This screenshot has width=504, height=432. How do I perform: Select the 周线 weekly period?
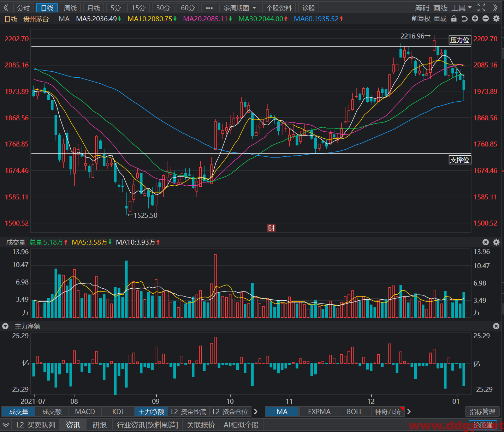(70, 8)
